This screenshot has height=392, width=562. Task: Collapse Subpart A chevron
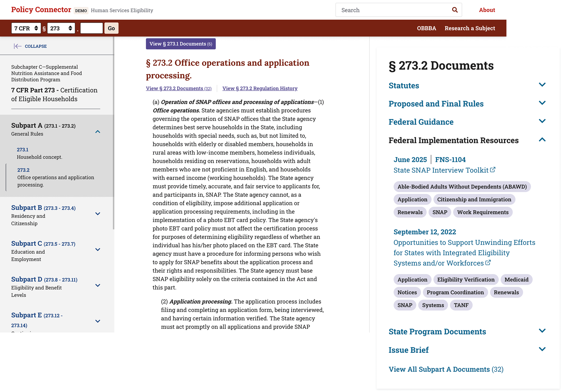pyautogui.click(x=98, y=132)
